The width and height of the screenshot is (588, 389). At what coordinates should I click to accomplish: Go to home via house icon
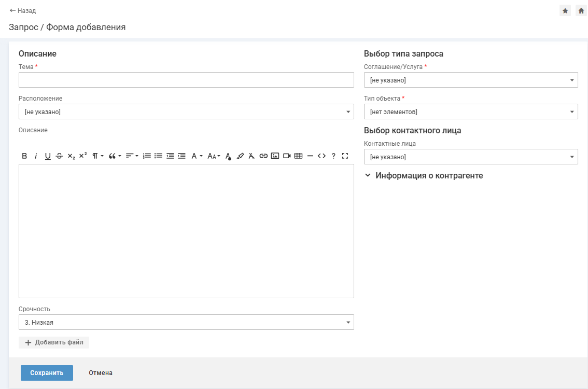click(x=581, y=11)
